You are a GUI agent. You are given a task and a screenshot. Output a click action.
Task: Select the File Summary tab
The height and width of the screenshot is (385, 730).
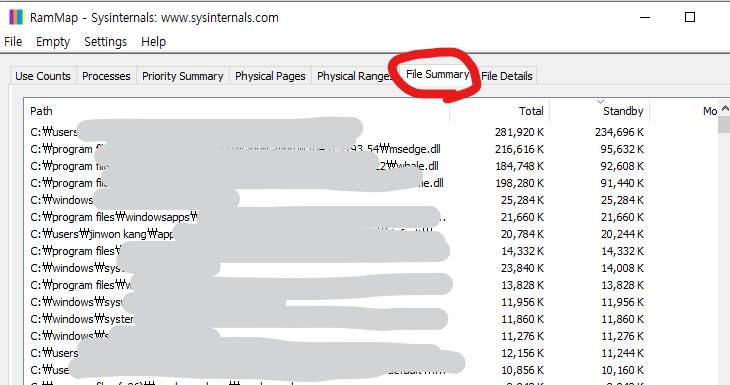pyautogui.click(x=437, y=74)
